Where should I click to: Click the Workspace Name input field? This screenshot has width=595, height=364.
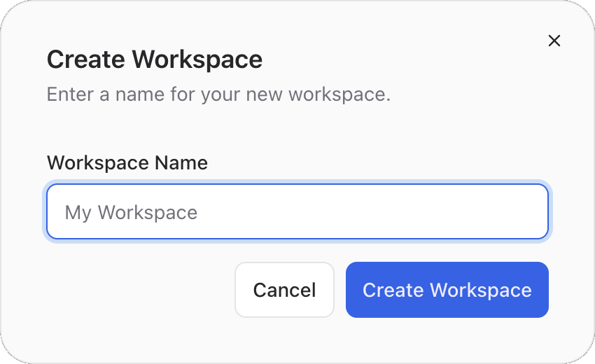click(x=297, y=211)
